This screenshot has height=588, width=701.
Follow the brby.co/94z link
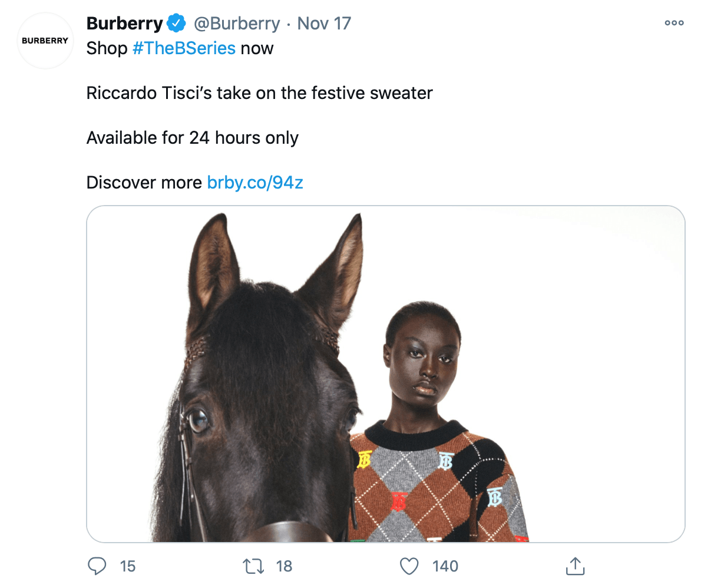pyautogui.click(x=255, y=183)
